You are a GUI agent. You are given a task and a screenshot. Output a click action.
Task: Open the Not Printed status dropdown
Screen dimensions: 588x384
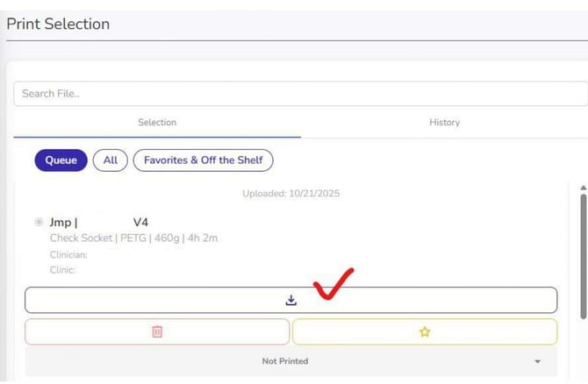tap(290, 361)
